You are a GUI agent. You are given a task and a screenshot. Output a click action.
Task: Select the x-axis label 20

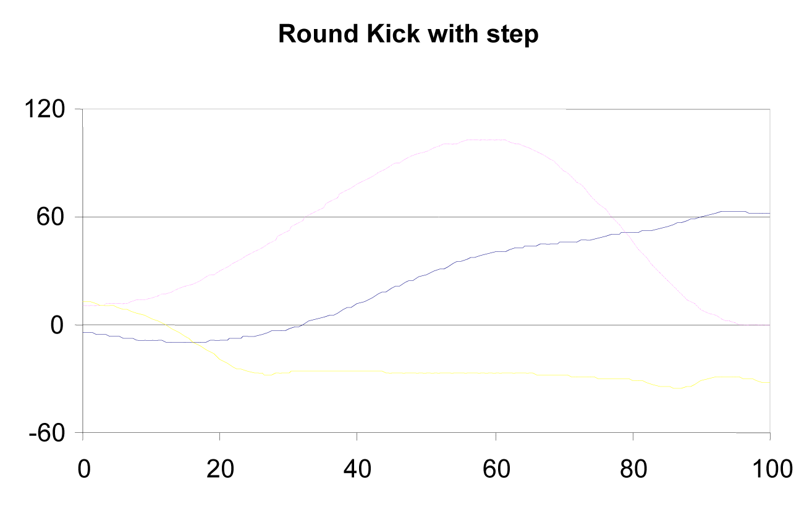(x=220, y=469)
